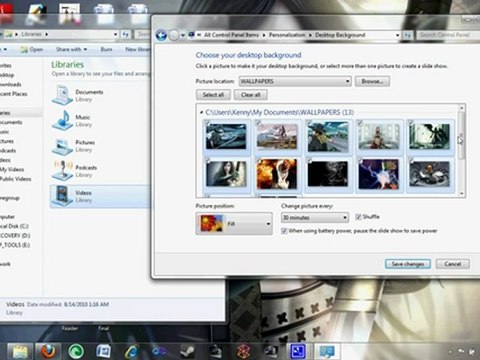Open Windows Explorer from the taskbar

[x=20, y=351]
